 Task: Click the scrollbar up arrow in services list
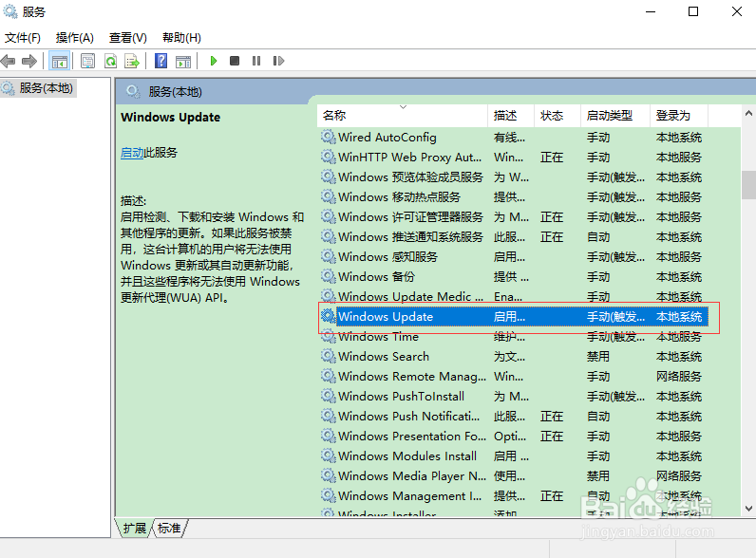tap(748, 114)
